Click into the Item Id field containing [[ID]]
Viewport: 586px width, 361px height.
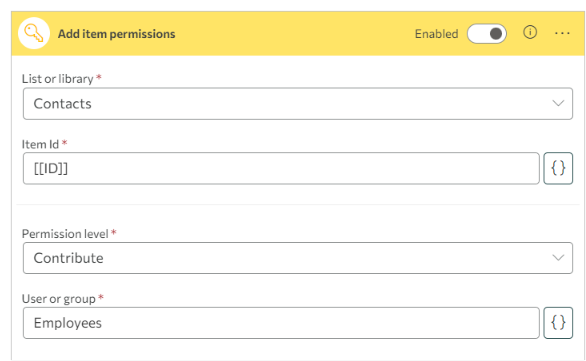coord(281,168)
